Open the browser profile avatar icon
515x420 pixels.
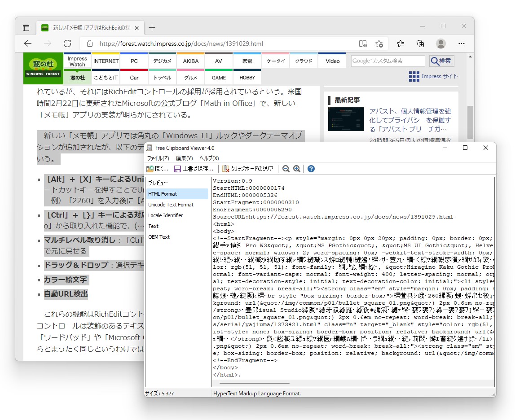(x=440, y=44)
